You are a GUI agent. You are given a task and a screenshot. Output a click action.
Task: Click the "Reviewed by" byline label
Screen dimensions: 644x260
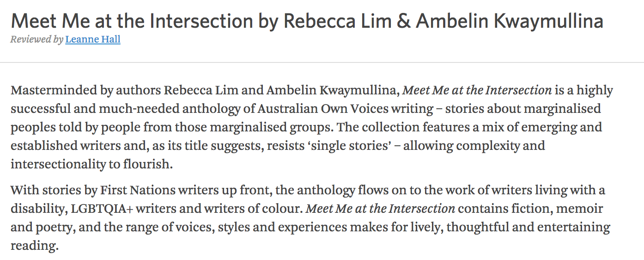[x=36, y=40]
